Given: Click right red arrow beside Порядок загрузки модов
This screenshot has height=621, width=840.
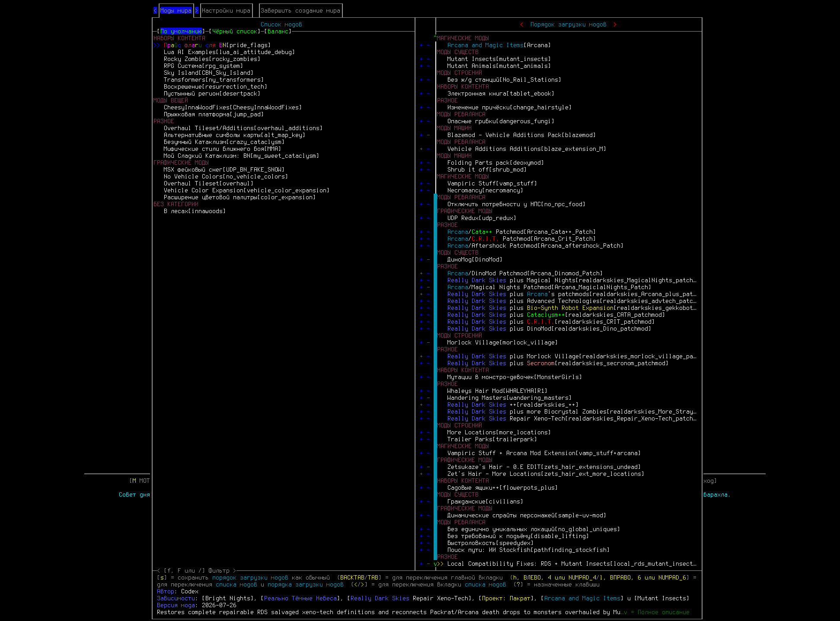Looking at the screenshot, I should click(615, 25).
